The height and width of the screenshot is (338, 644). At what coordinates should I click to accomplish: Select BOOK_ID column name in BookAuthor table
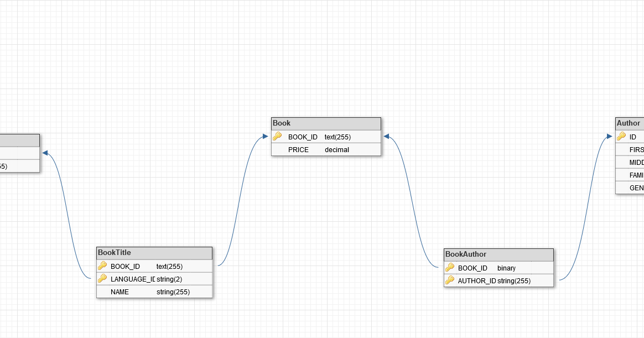point(472,268)
